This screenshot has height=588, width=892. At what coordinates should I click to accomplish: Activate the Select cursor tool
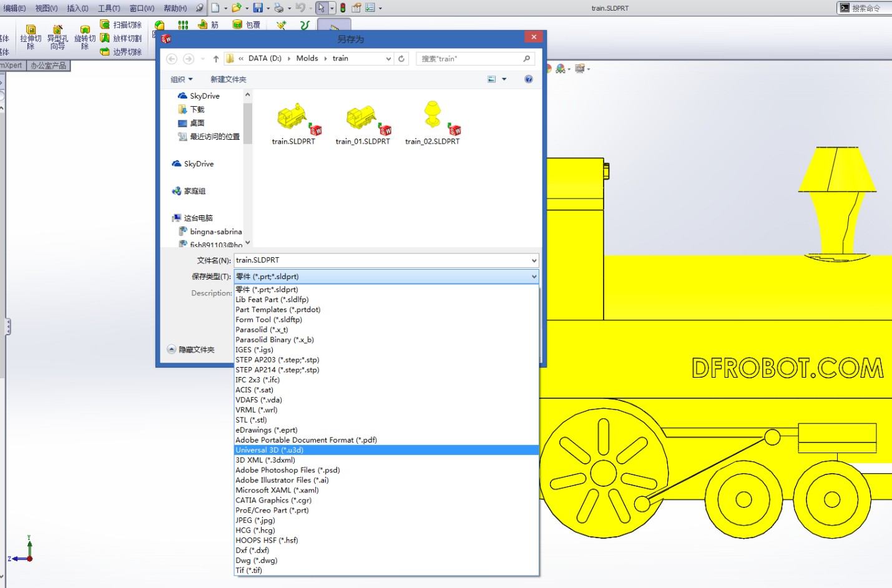tap(321, 7)
